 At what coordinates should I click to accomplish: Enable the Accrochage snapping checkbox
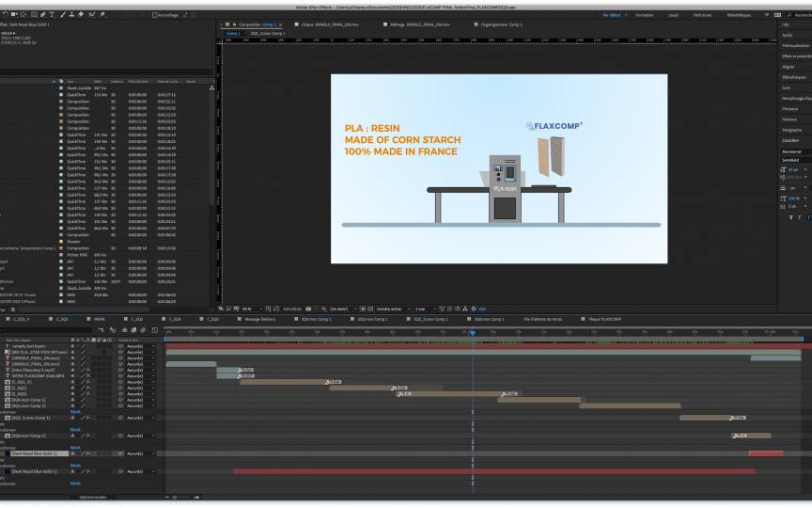coord(155,15)
